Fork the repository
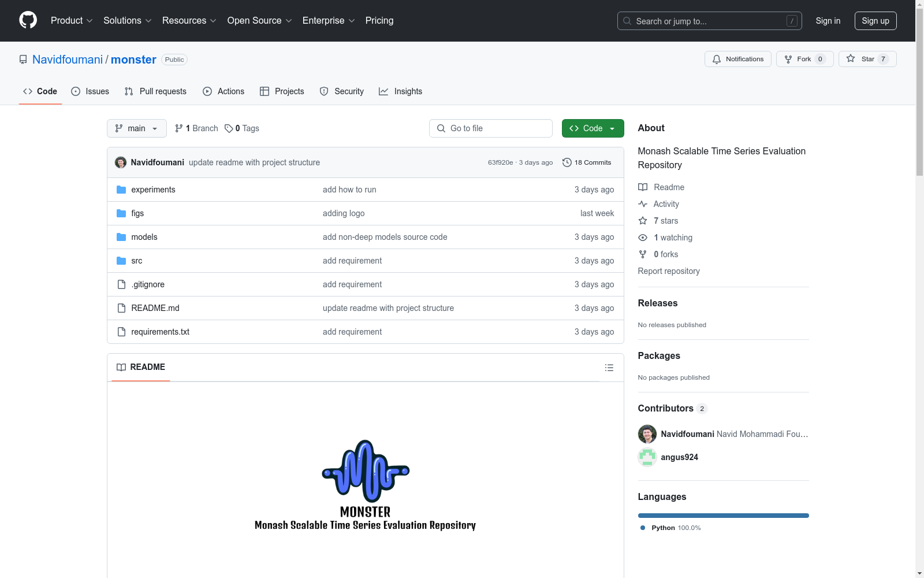Image resolution: width=924 pixels, height=578 pixels. point(804,59)
